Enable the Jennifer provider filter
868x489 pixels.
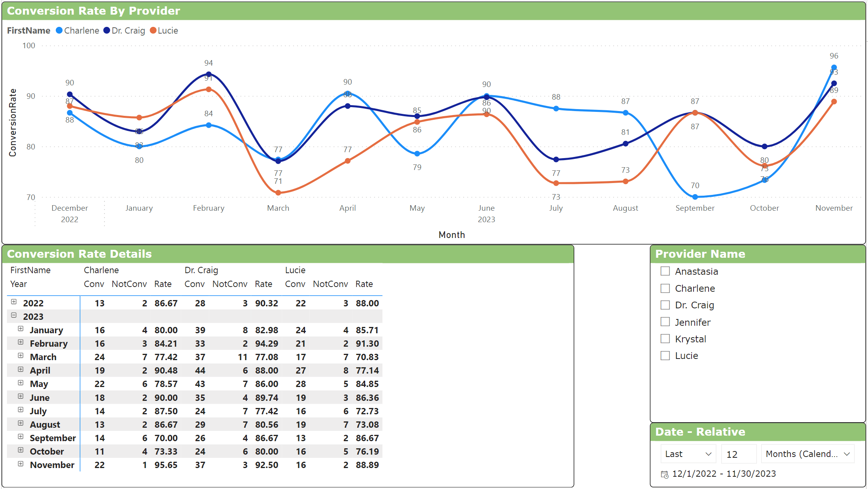coord(665,322)
